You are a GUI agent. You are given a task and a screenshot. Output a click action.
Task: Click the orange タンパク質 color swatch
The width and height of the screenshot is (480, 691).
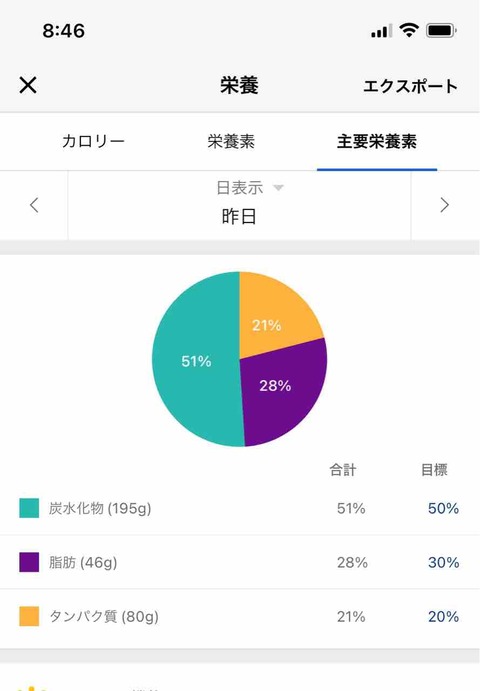point(29,616)
